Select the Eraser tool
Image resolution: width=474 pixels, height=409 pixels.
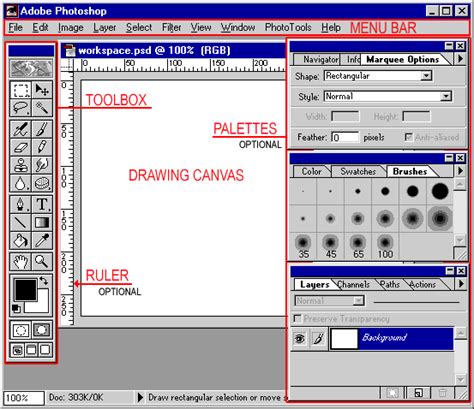point(21,147)
